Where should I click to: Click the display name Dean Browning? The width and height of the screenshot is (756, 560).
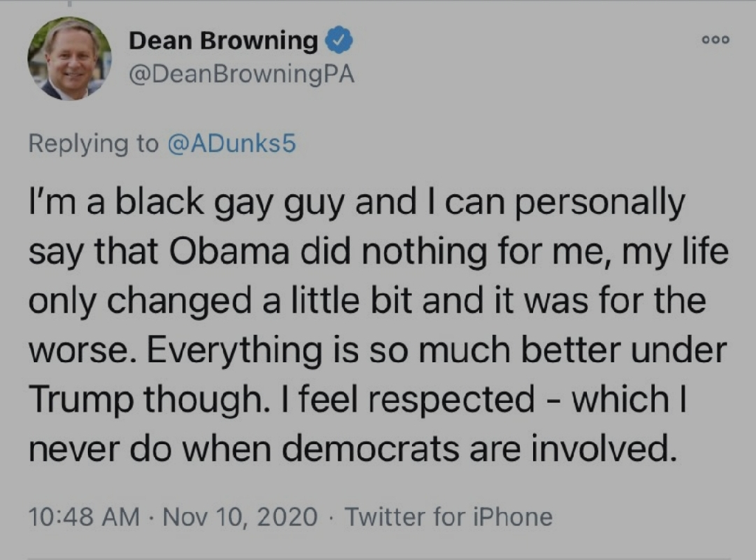[x=223, y=41]
